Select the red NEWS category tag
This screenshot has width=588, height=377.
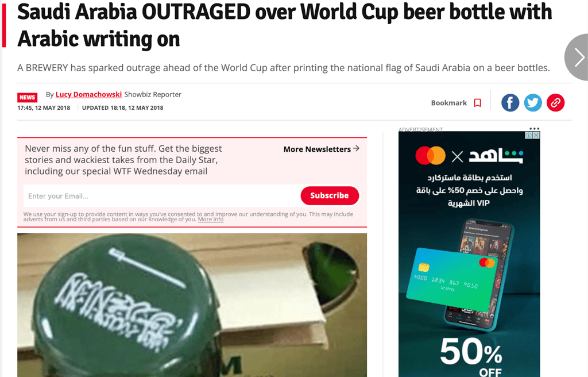(28, 97)
